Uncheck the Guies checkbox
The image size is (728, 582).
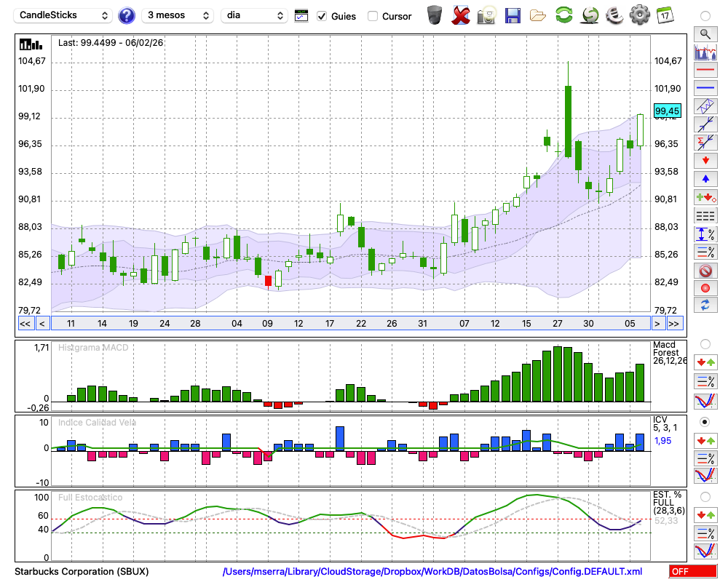[x=323, y=16]
